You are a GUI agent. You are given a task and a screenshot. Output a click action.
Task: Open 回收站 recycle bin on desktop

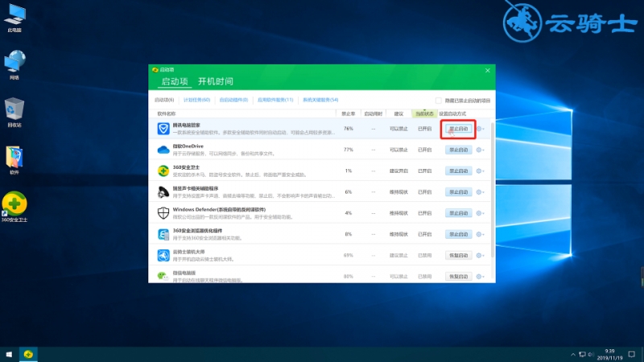(14, 112)
